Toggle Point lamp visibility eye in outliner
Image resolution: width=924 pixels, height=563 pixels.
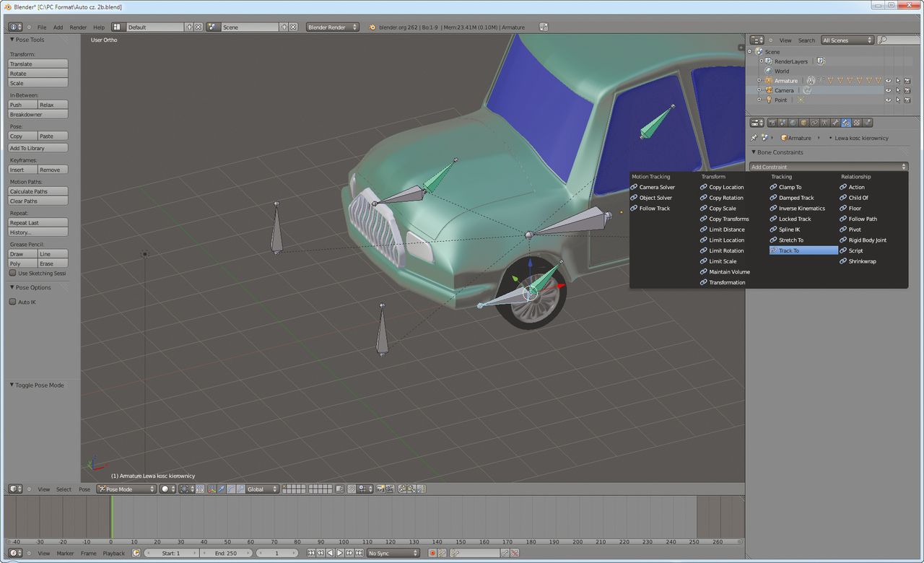(x=888, y=100)
